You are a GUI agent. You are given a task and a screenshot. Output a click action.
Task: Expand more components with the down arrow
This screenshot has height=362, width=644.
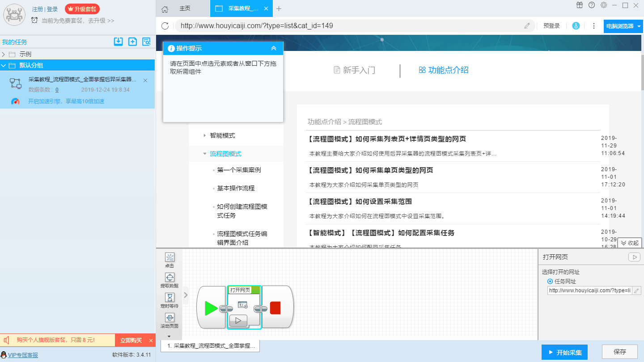point(169,336)
